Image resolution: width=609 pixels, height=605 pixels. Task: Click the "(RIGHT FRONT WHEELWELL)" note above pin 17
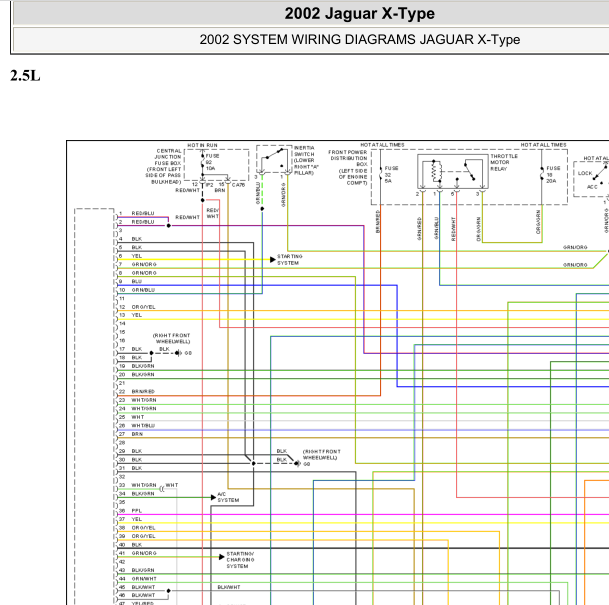point(171,338)
